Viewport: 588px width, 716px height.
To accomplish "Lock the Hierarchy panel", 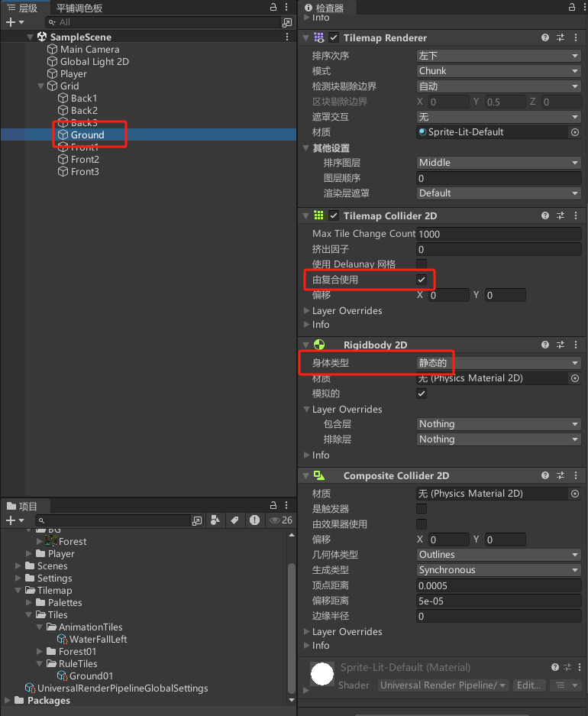I will pos(273,7).
